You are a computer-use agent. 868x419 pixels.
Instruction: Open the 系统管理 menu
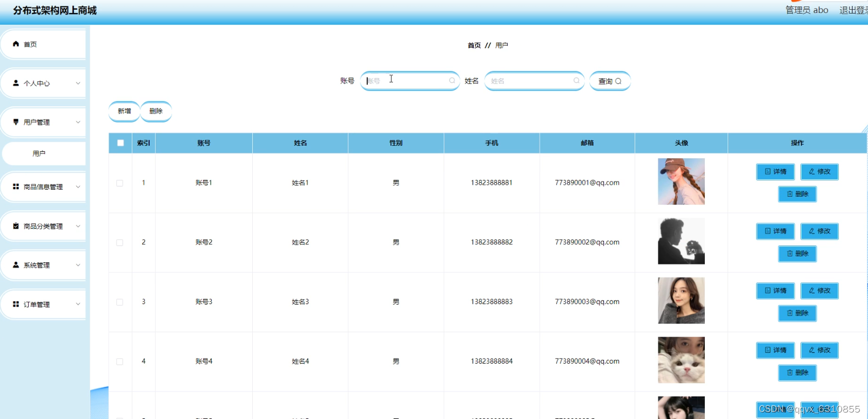43,265
